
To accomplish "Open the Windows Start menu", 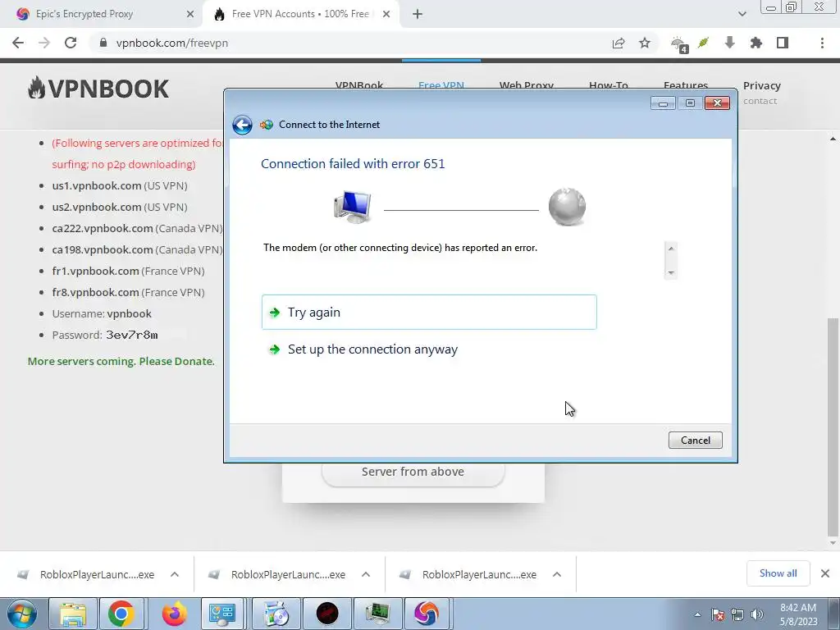I will click(21, 614).
